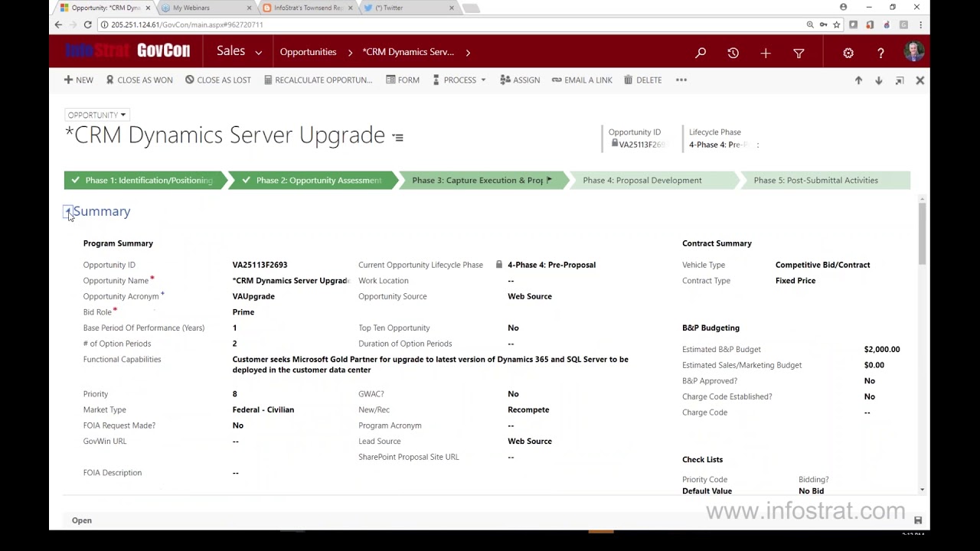Image resolution: width=980 pixels, height=551 pixels.
Task: Click the Office extension icon
Action: [870, 24]
